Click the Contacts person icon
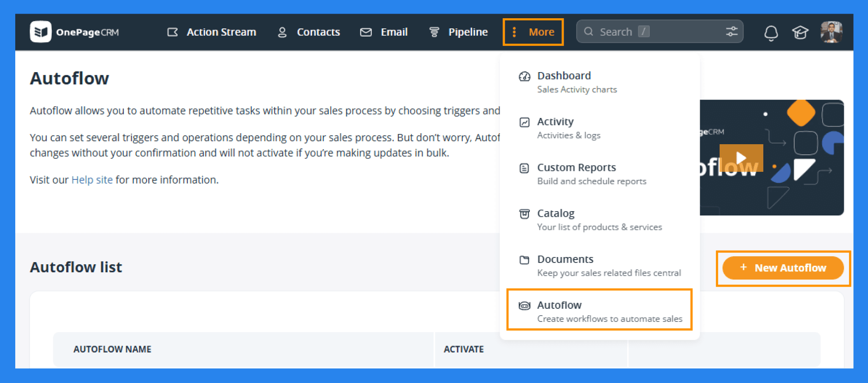Viewport: 868px width, 383px height. 282,32
